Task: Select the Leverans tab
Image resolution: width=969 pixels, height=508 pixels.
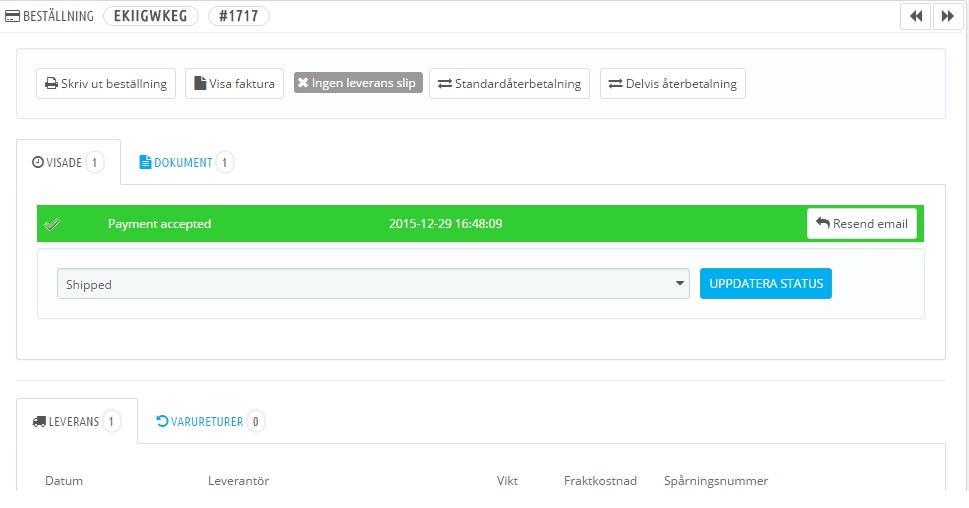Action: 77,421
